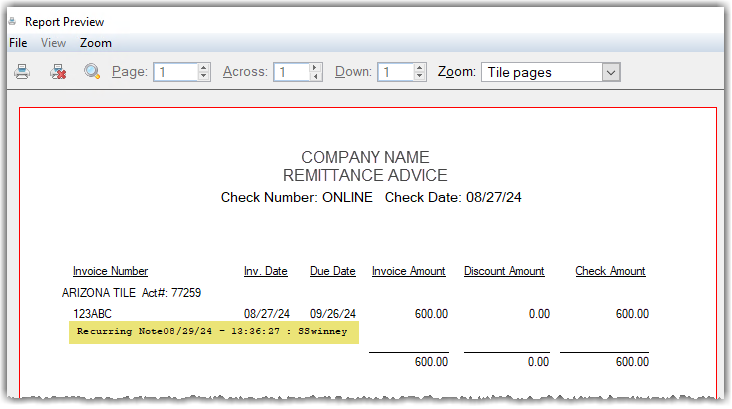Click the total check amount 600.00

[x=632, y=362]
